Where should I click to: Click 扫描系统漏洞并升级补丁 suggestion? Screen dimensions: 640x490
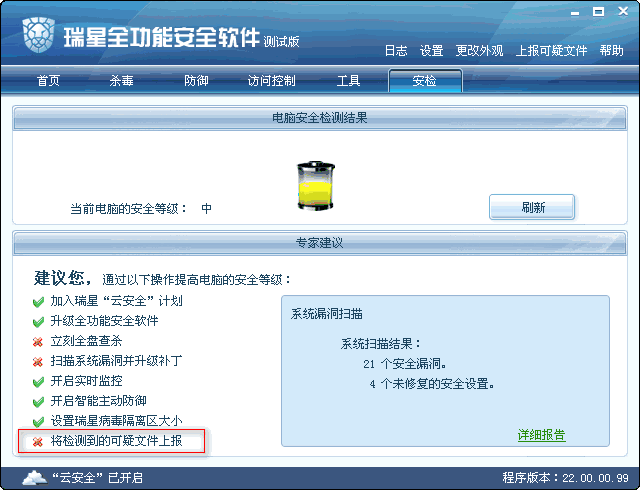pos(116,361)
